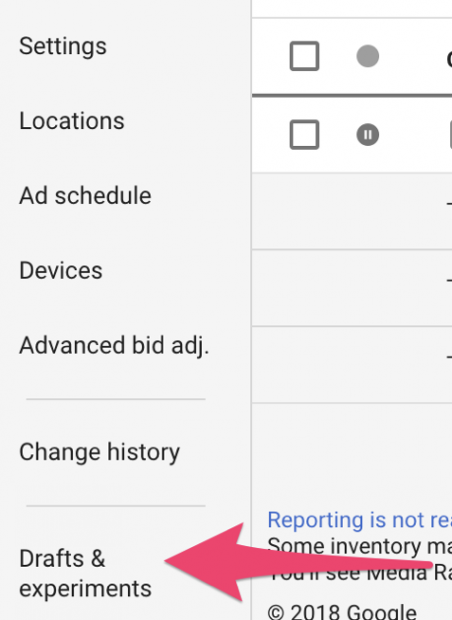Open Settings in the sidebar
The height and width of the screenshot is (620, 452).
point(63,47)
